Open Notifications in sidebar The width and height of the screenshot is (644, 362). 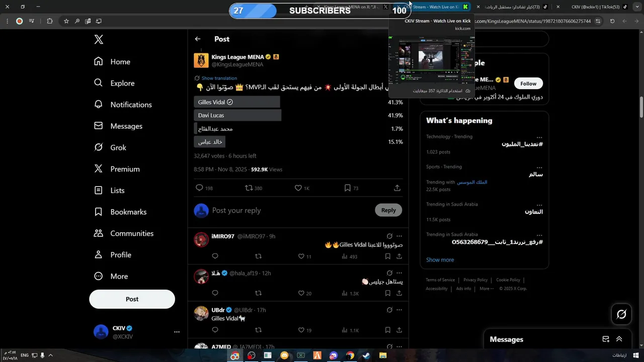[123, 105]
